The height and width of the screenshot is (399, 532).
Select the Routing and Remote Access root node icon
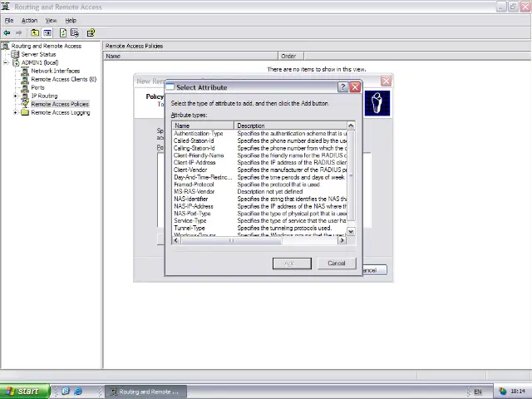(x=6, y=46)
